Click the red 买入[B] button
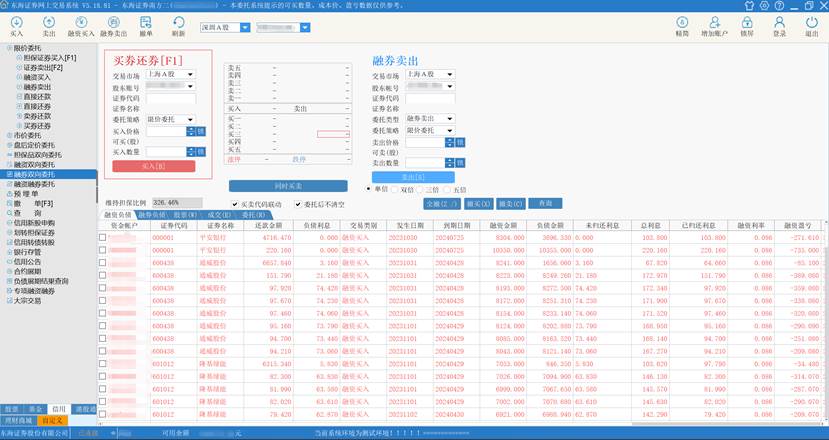This screenshot has height=440, width=829. pos(154,166)
